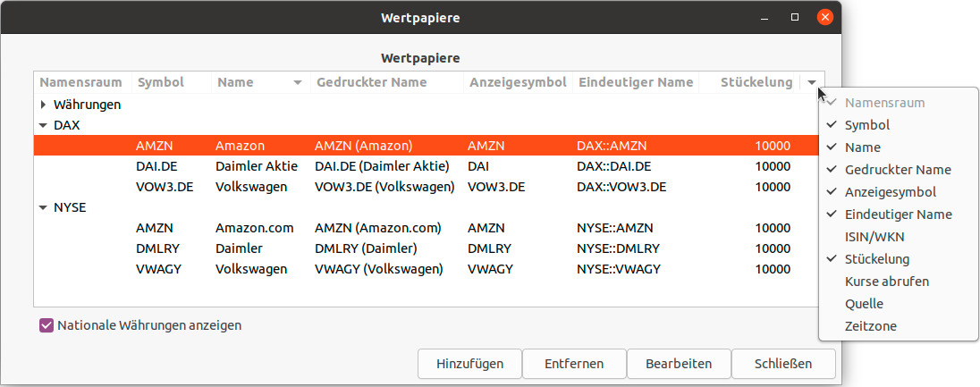This screenshot has height=387, width=980.
Task: Click the sort arrow on Name column
Action: (298, 82)
